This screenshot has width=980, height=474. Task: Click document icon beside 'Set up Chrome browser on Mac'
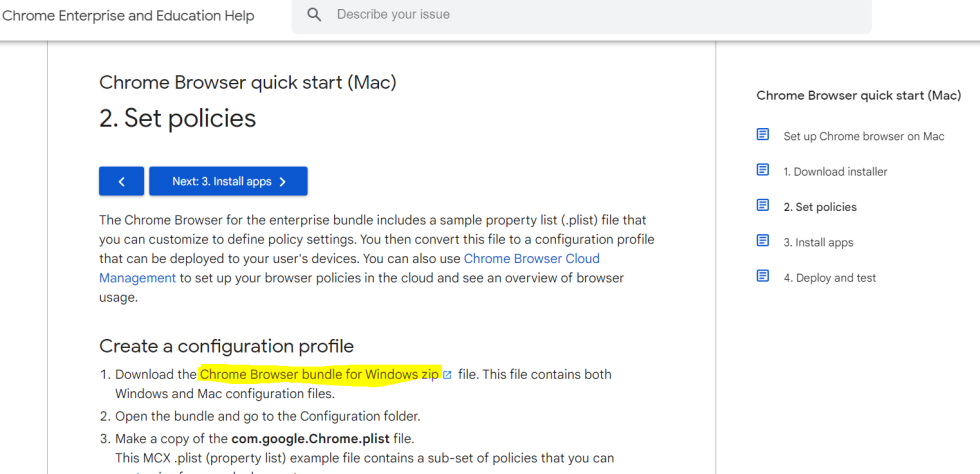click(x=762, y=134)
